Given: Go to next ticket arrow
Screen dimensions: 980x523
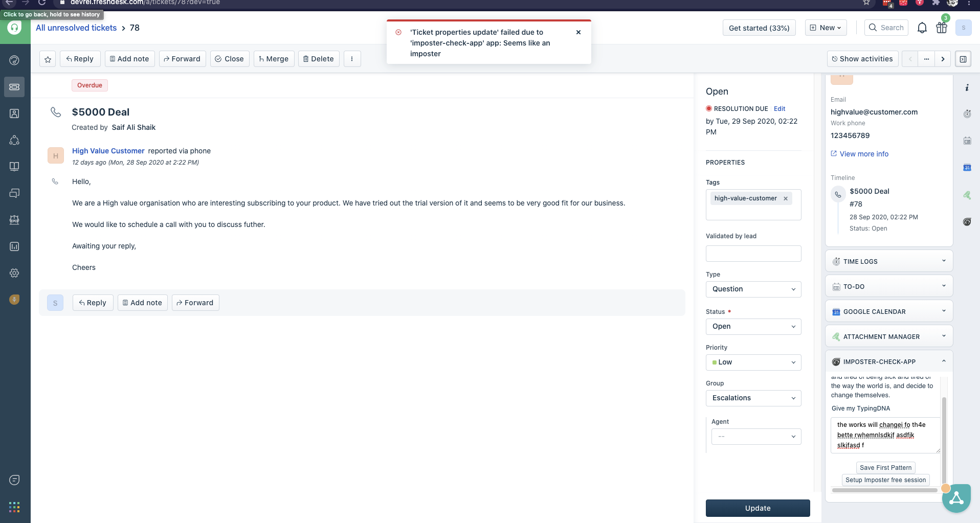Looking at the screenshot, I should tap(943, 59).
